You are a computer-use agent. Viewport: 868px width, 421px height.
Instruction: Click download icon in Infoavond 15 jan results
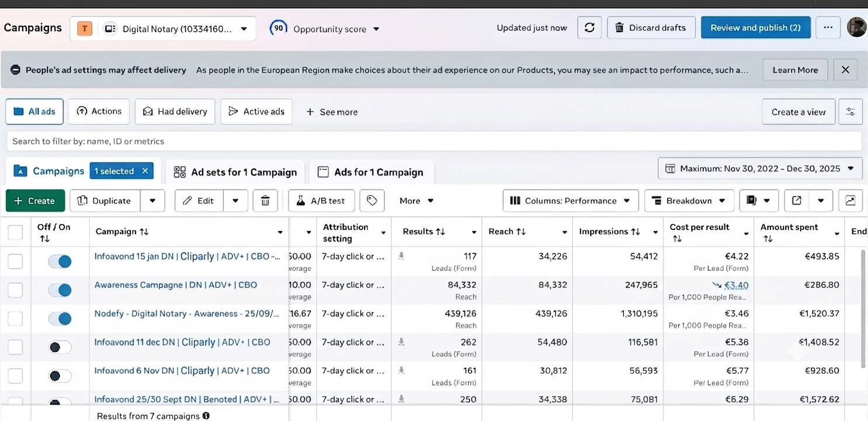pos(401,256)
